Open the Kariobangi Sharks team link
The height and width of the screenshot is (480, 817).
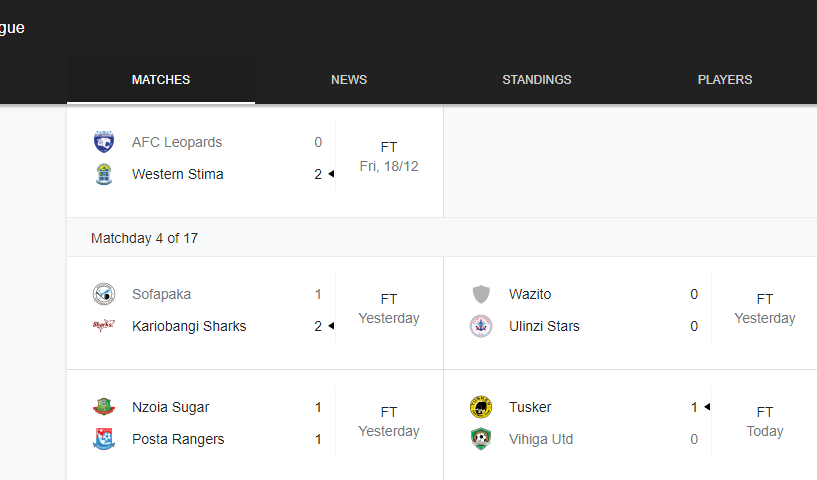click(189, 326)
